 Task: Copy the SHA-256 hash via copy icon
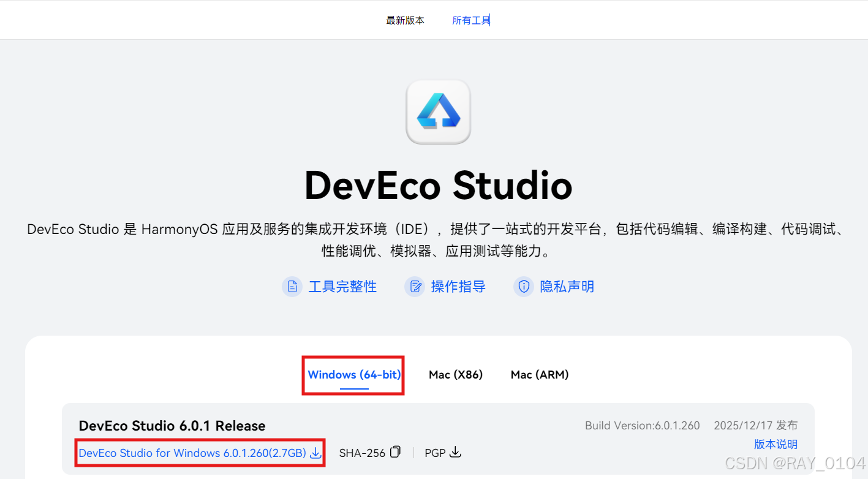(x=396, y=452)
